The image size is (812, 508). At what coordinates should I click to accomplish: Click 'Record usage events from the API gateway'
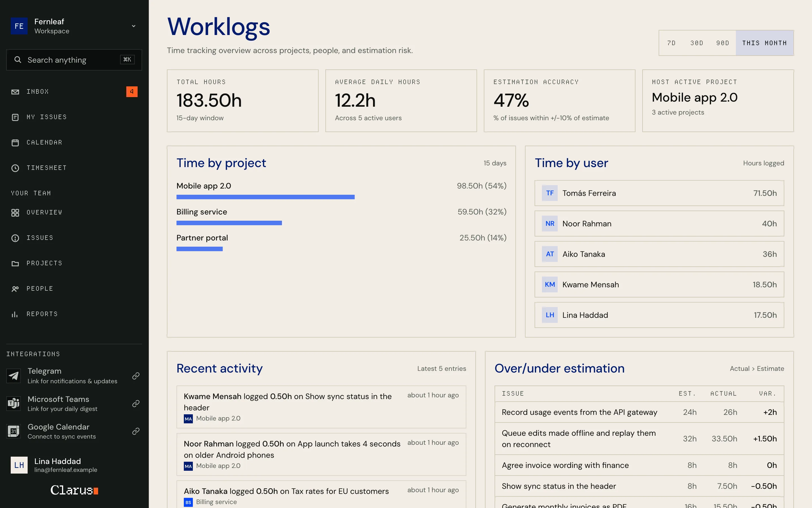click(x=579, y=412)
